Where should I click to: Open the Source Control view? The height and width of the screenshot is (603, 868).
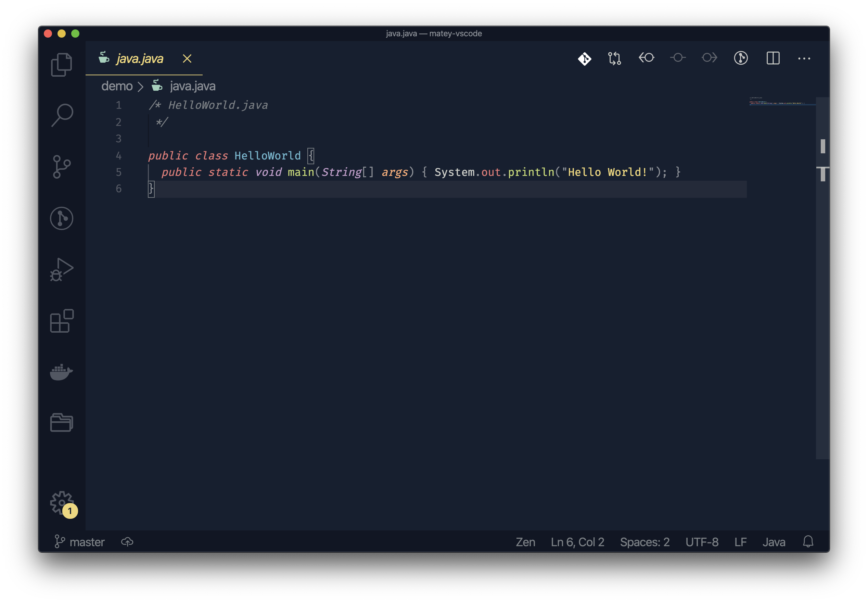coord(62,167)
